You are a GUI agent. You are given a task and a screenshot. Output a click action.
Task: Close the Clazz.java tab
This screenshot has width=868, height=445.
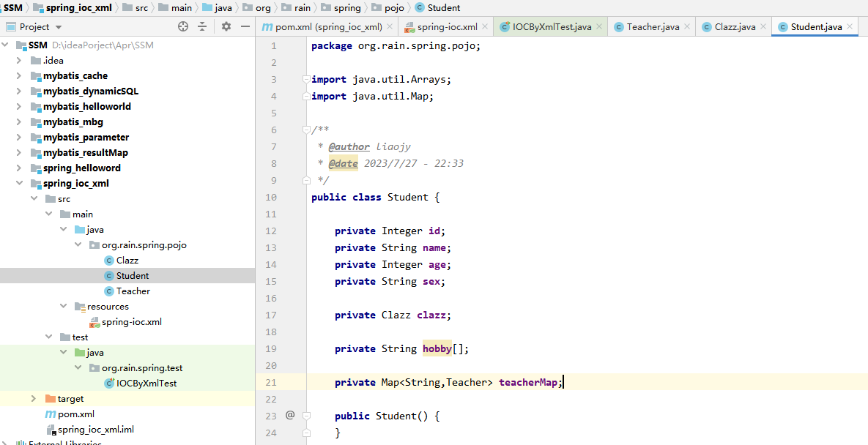(x=763, y=26)
